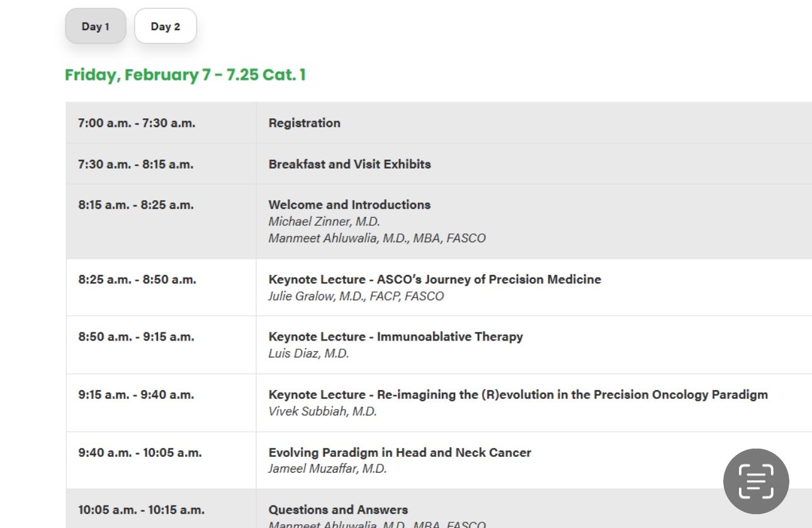This screenshot has height=528, width=812.
Task: Open ASCO's Journey of Precision Medicine keynote
Action: tap(435, 279)
